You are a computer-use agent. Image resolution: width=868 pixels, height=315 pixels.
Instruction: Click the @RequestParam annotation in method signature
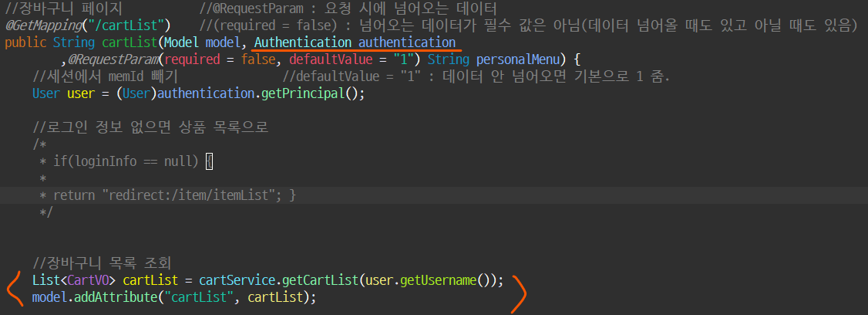click(113, 59)
